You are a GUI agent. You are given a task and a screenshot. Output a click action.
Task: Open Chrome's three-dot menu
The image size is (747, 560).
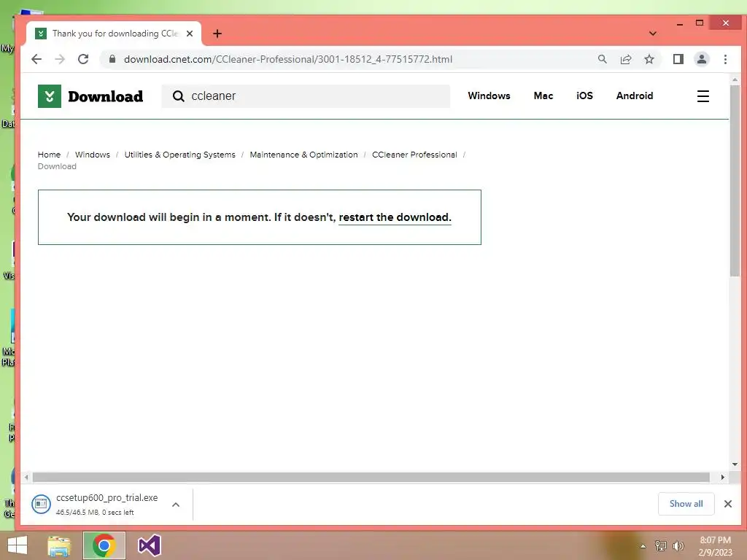pyautogui.click(x=725, y=59)
